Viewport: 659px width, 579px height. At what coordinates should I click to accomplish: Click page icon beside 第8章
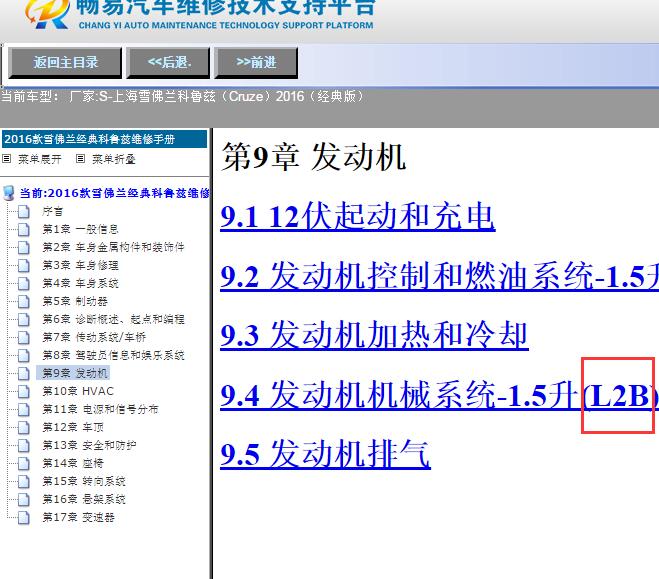(x=24, y=355)
